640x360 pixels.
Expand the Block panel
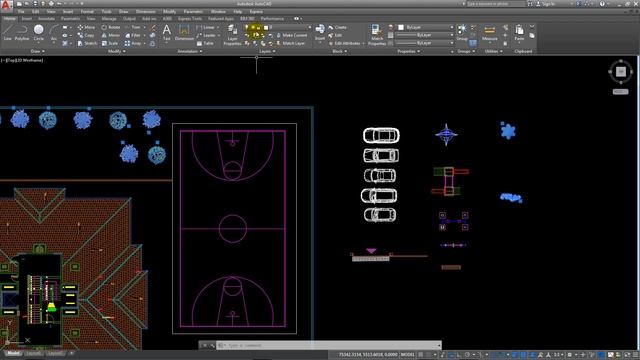(x=340, y=51)
